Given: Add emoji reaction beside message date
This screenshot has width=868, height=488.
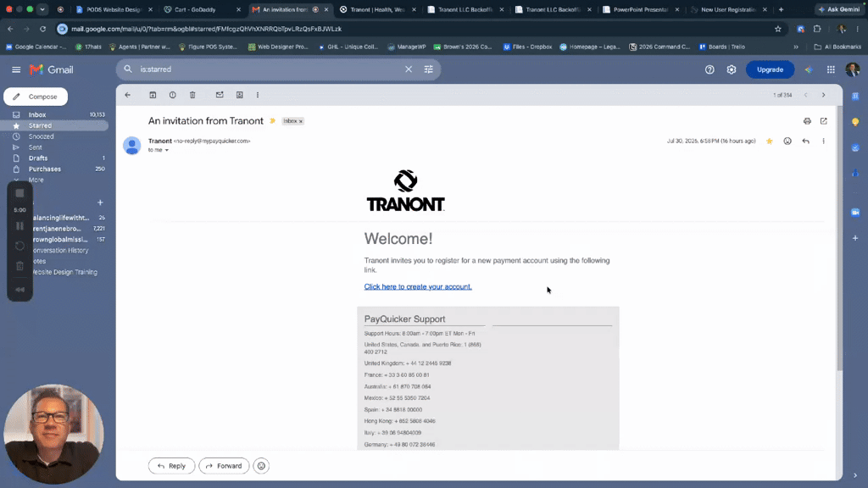Looking at the screenshot, I should click(x=787, y=141).
